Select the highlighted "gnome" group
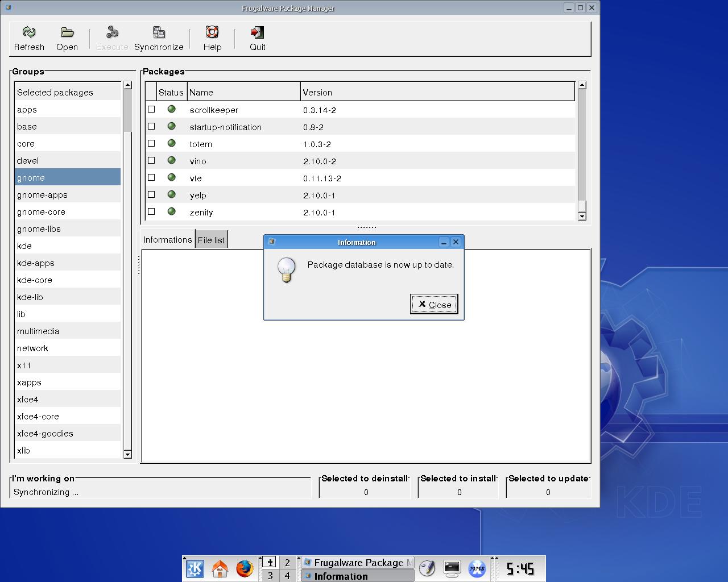 click(x=68, y=177)
